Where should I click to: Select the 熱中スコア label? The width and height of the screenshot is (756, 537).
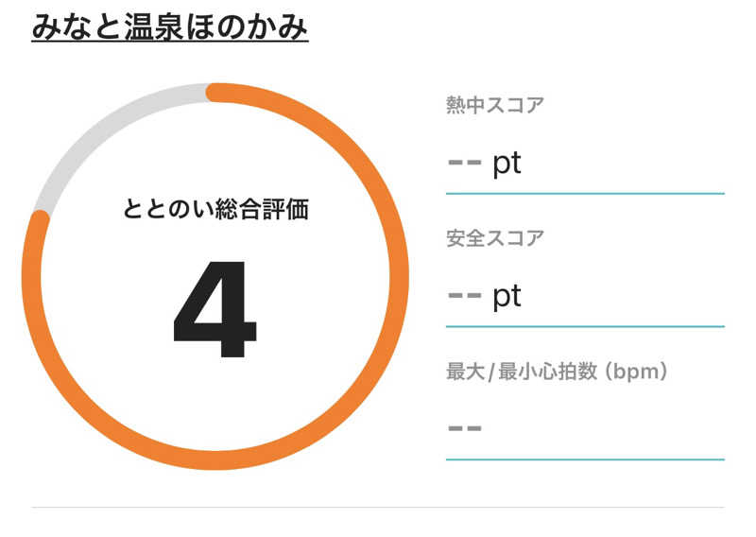click(494, 105)
